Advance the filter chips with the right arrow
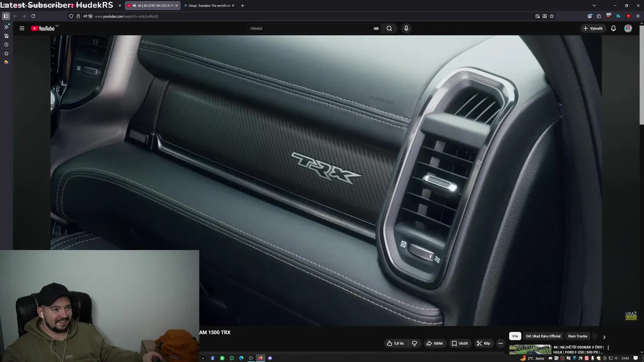The height and width of the screenshot is (362, 644). 604,337
